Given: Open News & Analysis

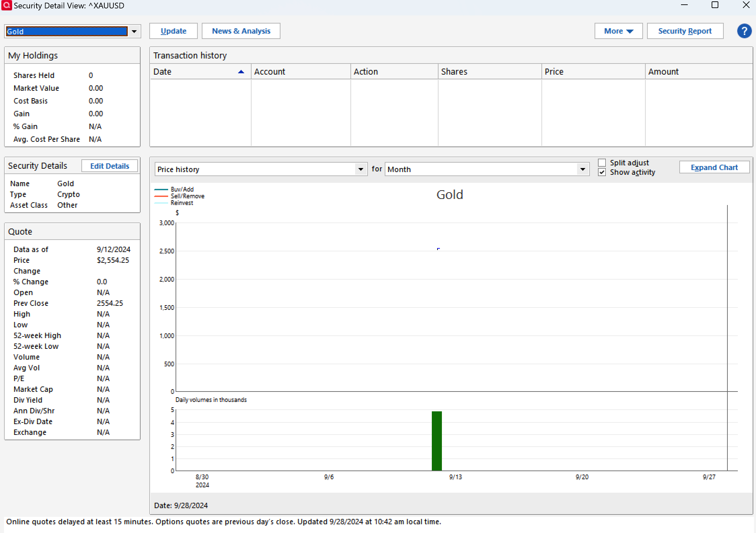Looking at the screenshot, I should coord(241,31).
